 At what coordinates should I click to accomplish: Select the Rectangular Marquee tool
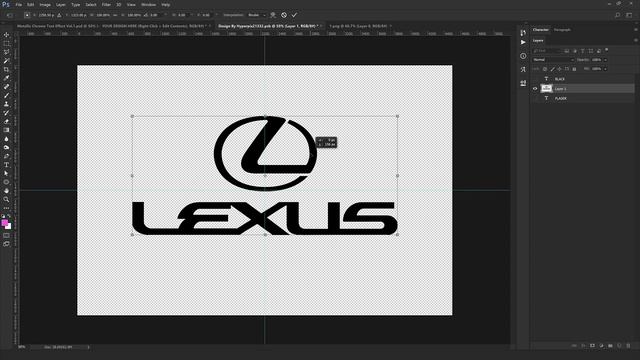coord(6,43)
